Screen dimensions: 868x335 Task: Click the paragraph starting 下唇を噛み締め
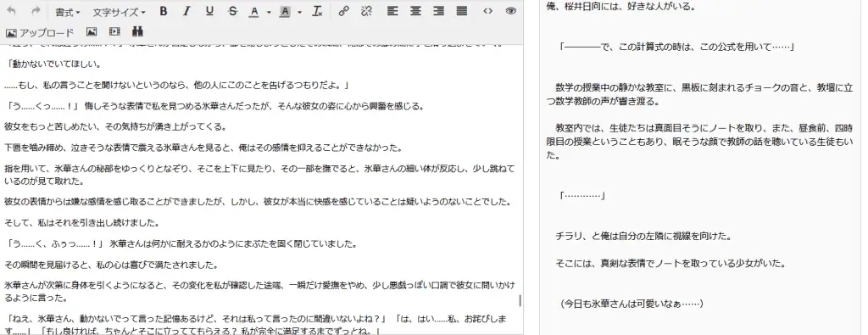pos(203,148)
